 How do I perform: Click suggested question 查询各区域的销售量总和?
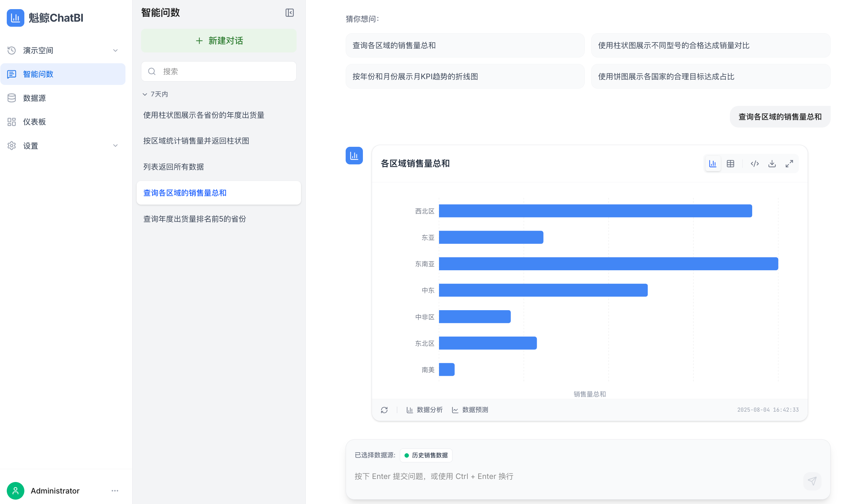465,46
